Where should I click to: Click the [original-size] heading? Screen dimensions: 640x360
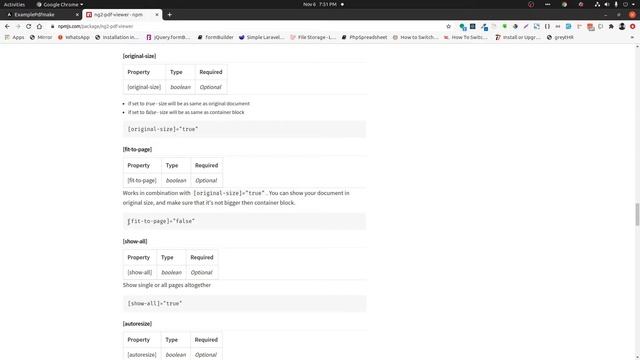pyautogui.click(x=139, y=56)
